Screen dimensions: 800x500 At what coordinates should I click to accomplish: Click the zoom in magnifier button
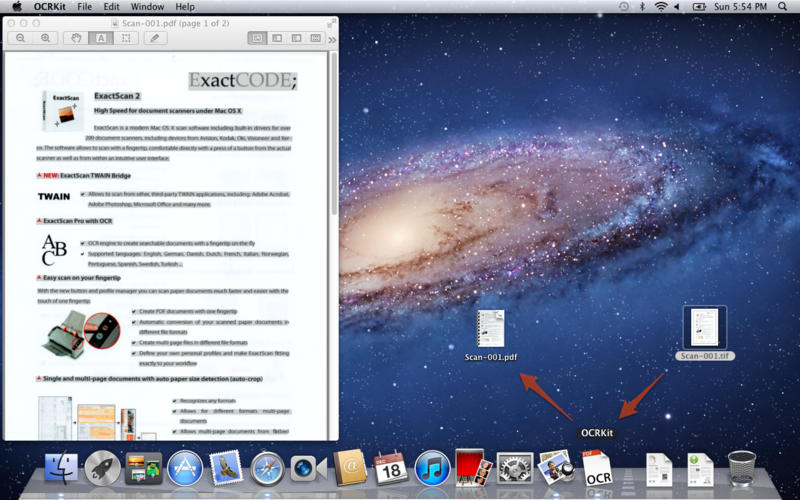pyautogui.click(x=45, y=38)
